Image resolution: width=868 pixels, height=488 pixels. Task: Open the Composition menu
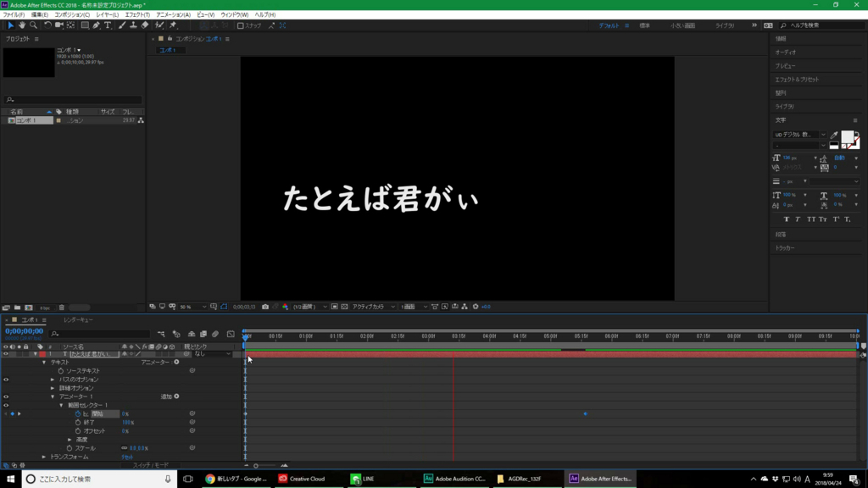71,15
